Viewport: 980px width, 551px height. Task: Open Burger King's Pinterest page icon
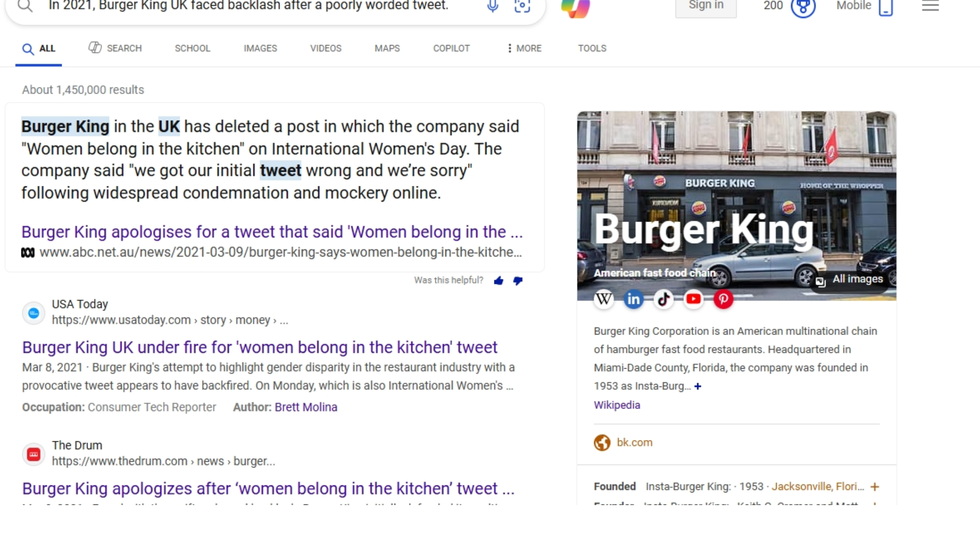pyautogui.click(x=723, y=299)
